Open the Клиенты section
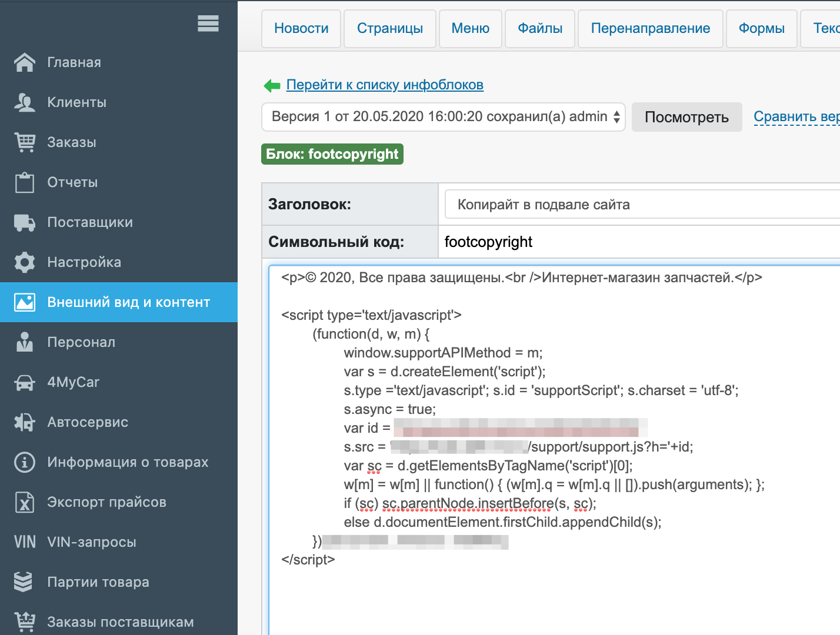This screenshot has height=635, width=840. click(x=119, y=102)
